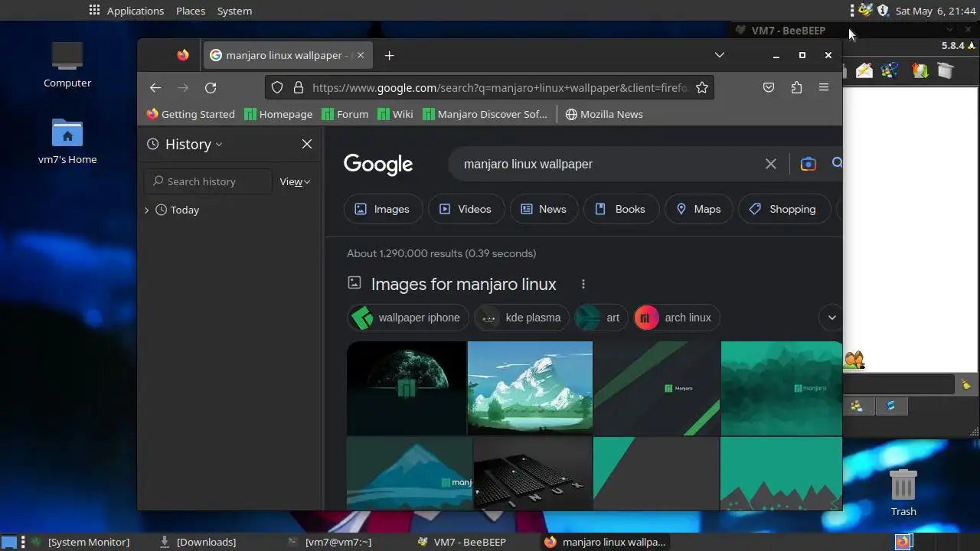The width and height of the screenshot is (980, 551).
Task: Open more options for Images for manjaro linux
Action: [583, 284]
